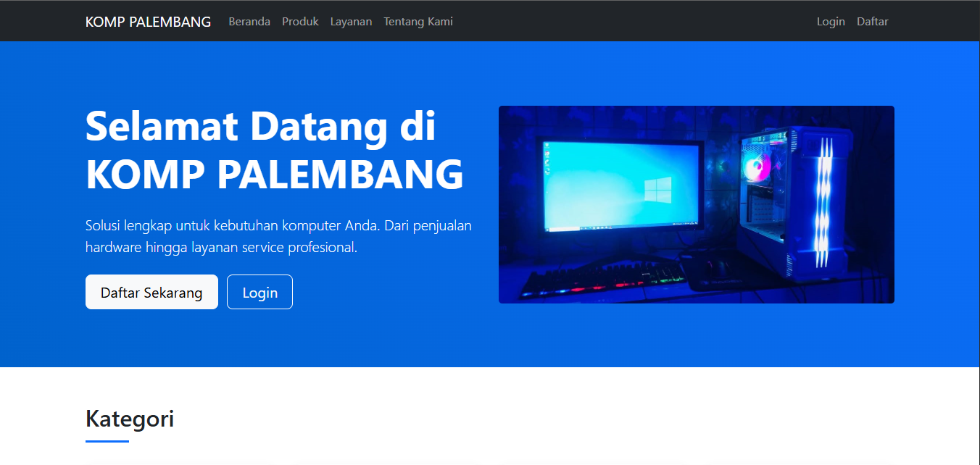Click the Selamat Datang di KOMP PALEMBANG heading

275,150
